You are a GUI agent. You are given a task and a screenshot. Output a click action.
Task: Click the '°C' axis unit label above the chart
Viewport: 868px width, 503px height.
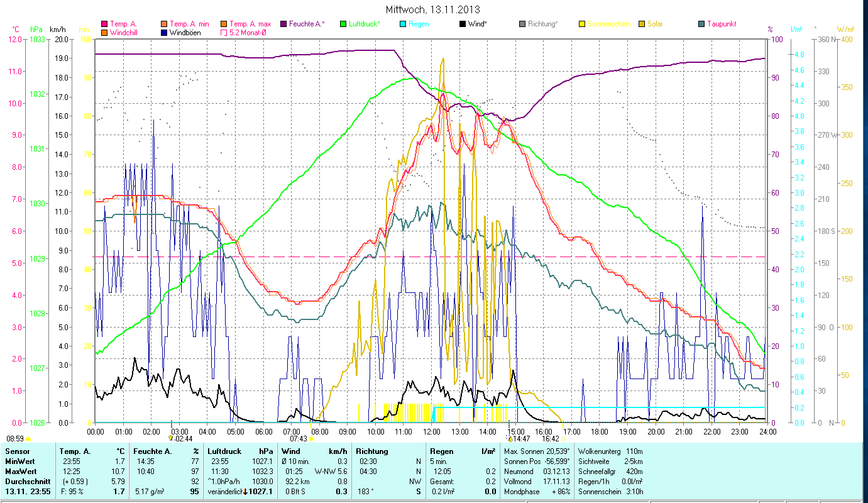(x=16, y=30)
